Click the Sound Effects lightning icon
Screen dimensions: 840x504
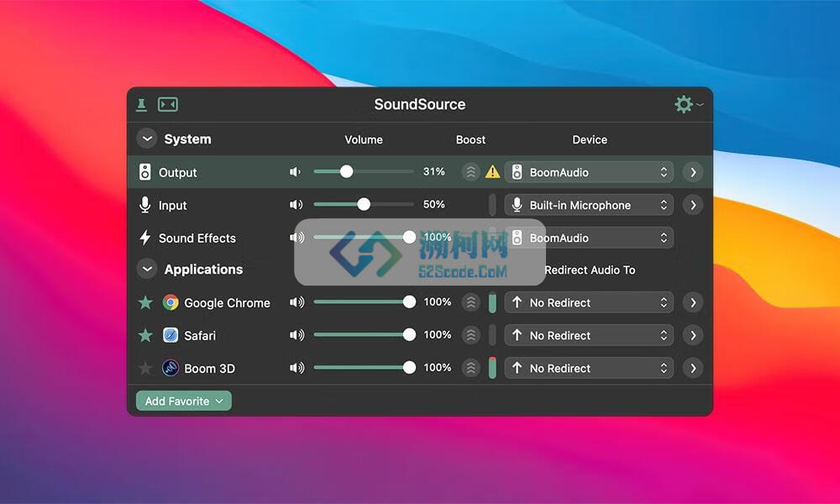[144, 237]
